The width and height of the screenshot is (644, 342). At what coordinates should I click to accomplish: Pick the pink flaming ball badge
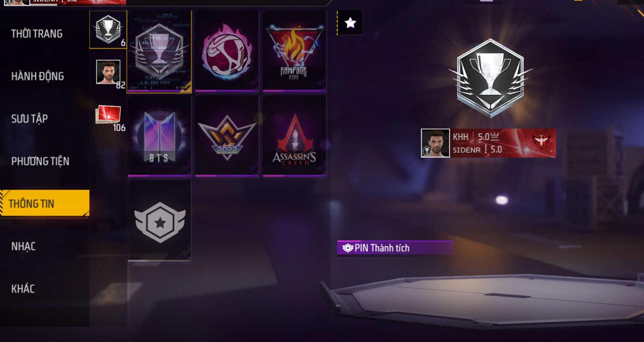pyautogui.click(x=227, y=52)
